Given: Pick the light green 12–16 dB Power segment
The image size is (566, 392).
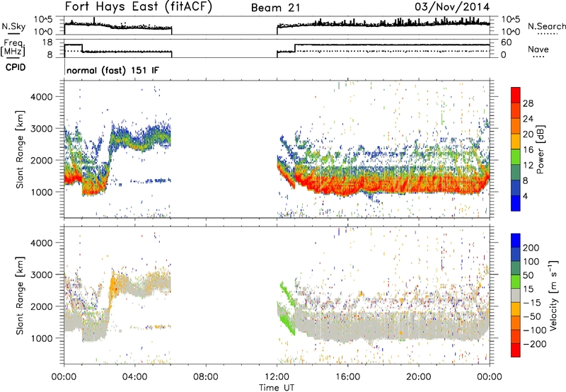Looking at the screenshot, I should 516,157.
